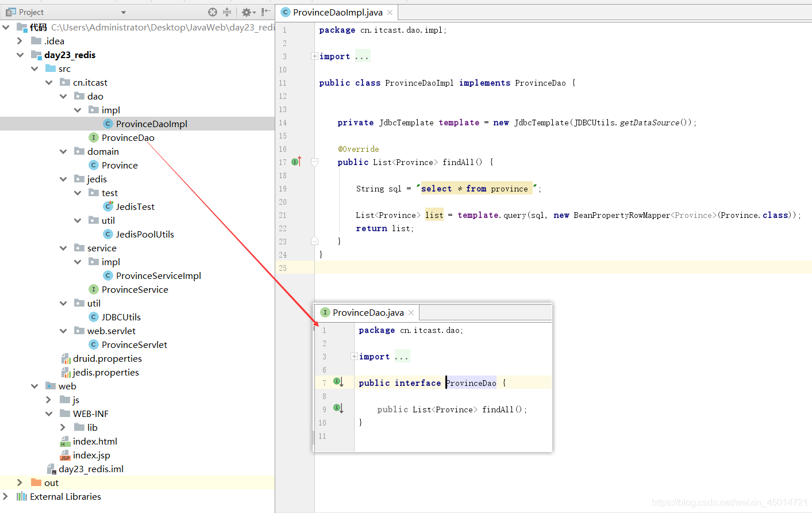Click the ProvinceServlet class icon
Screen dimensions: 812x513
[x=93, y=344]
